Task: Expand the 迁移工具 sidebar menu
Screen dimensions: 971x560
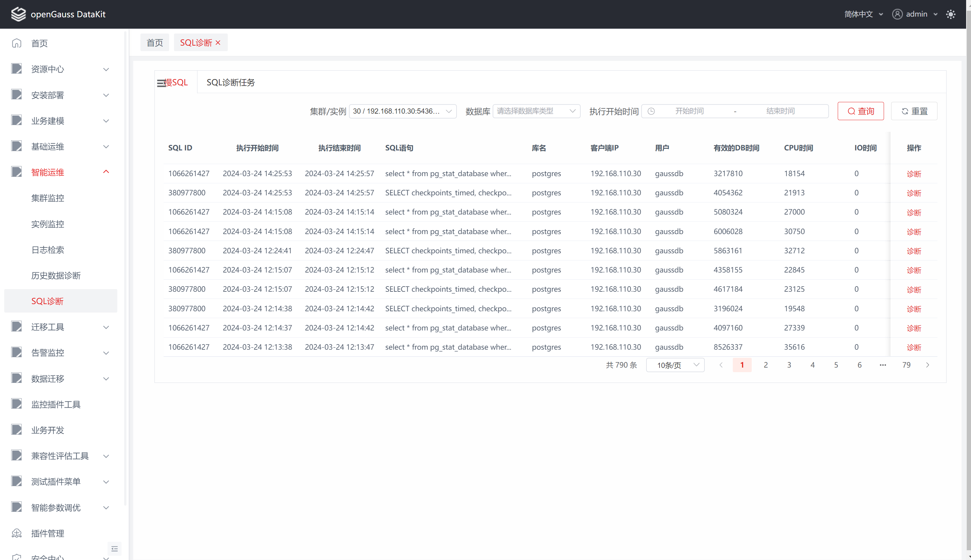Action: pyautogui.click(x=106, y=327)
